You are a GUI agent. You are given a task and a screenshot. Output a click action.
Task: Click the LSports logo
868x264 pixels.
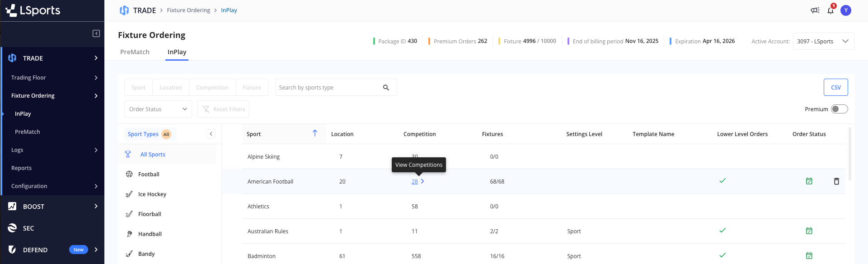coord(33,10)
